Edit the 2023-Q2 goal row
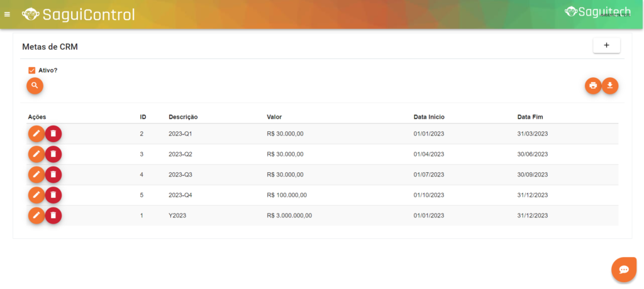 pyautogui.click(x=36, y=154)
